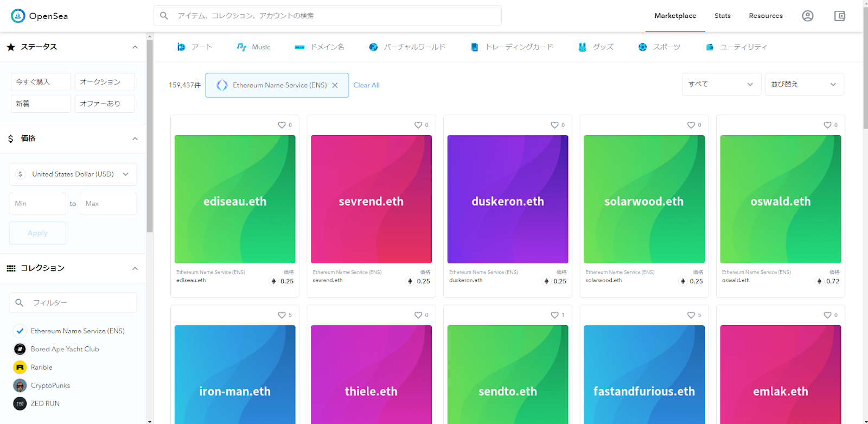Select the Music category label
The height and width of the screenshot is (424, 868).
261,47
